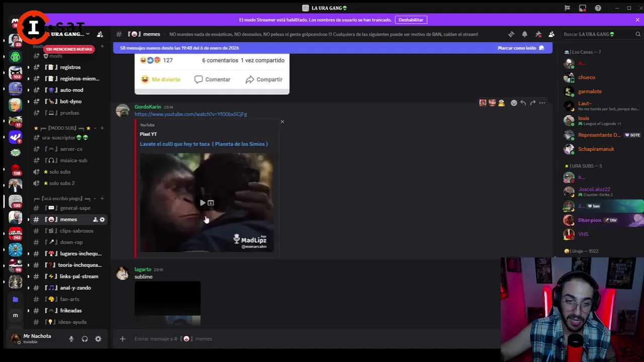Play the embedded YouTube video

coord(202,203)
